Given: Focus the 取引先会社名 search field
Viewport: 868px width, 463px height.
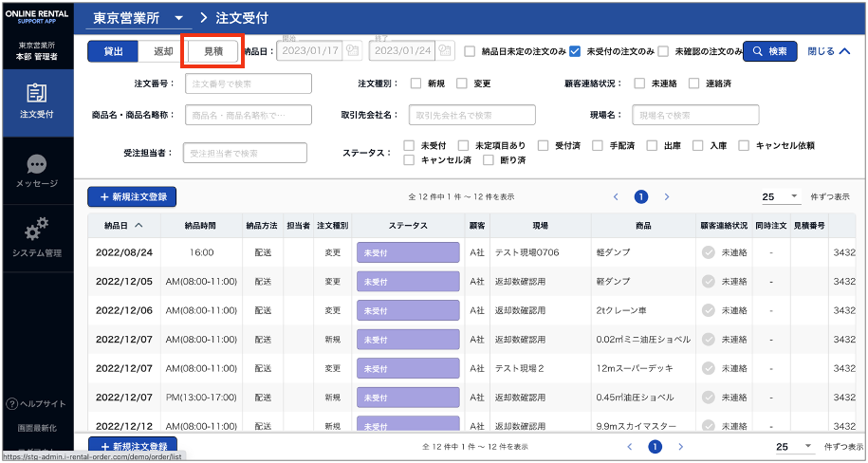Looking at the screenshot, I should [x=472, y=115].
